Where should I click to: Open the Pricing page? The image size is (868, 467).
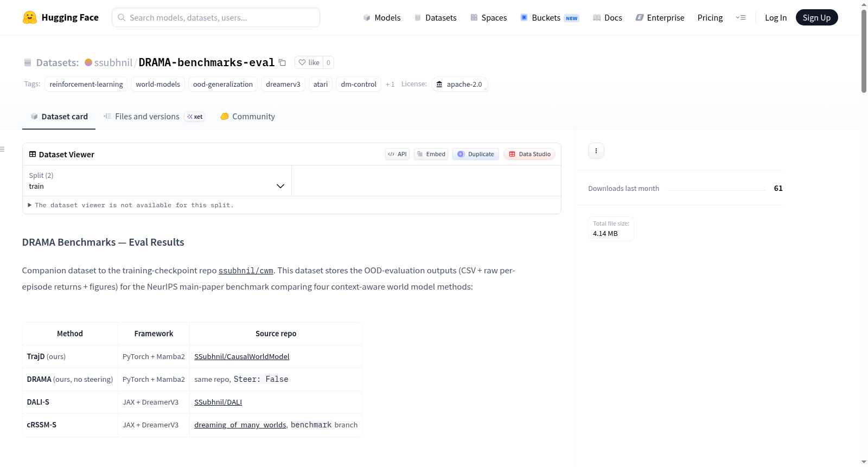710,17
